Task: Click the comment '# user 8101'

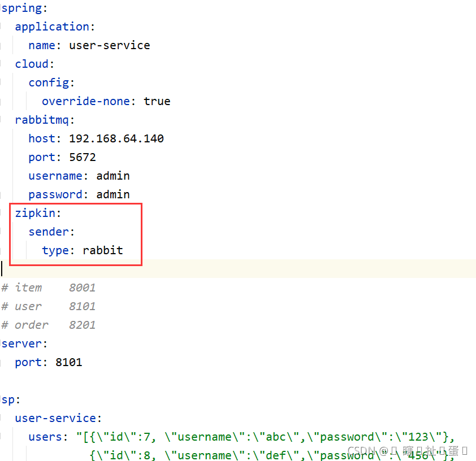Action: (49, 307)
